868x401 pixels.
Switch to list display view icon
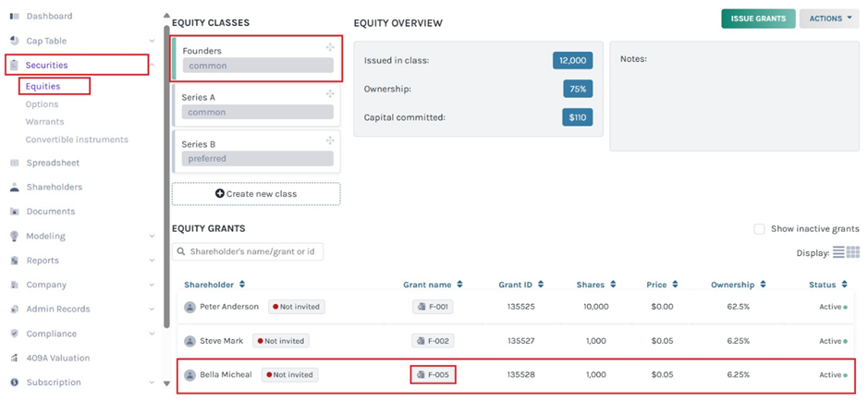coord(838,252)
